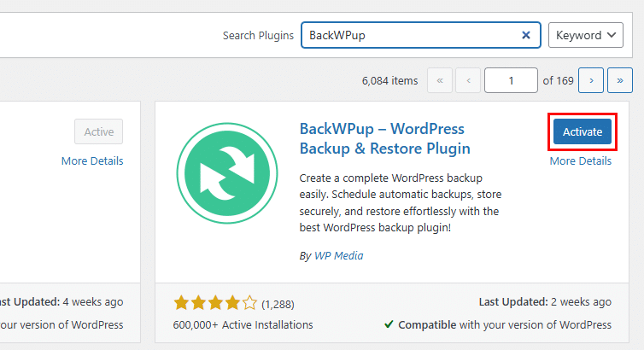This screenshot has width=644, height=350.
Task: Click Last Updated: 2 weeks ago
Action: coord(545,302)
